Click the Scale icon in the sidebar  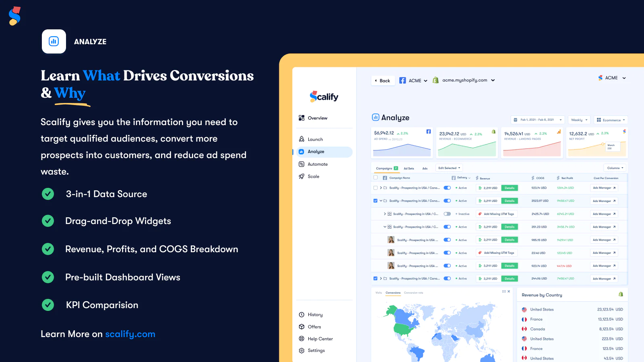301,176
